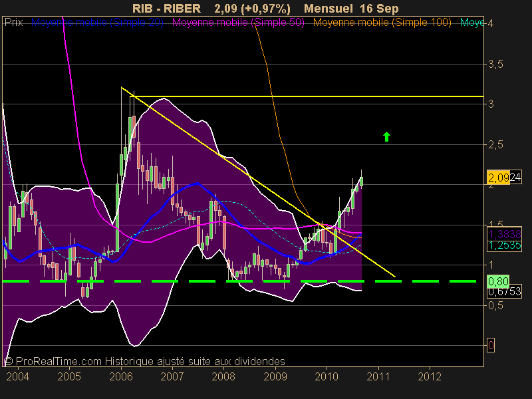532x399 pixels.
Task: Select the yellow descending trendline
Action: click(x=258, y=182)
